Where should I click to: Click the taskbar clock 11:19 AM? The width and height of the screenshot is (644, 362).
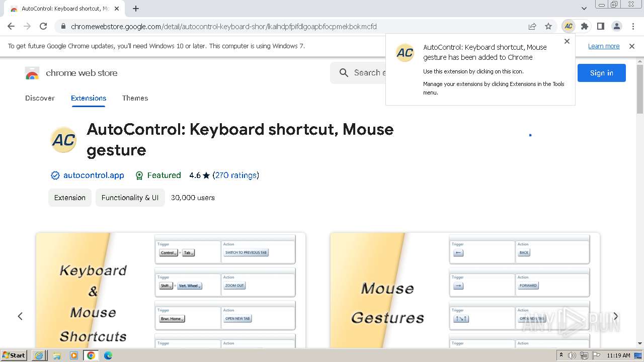618,355
